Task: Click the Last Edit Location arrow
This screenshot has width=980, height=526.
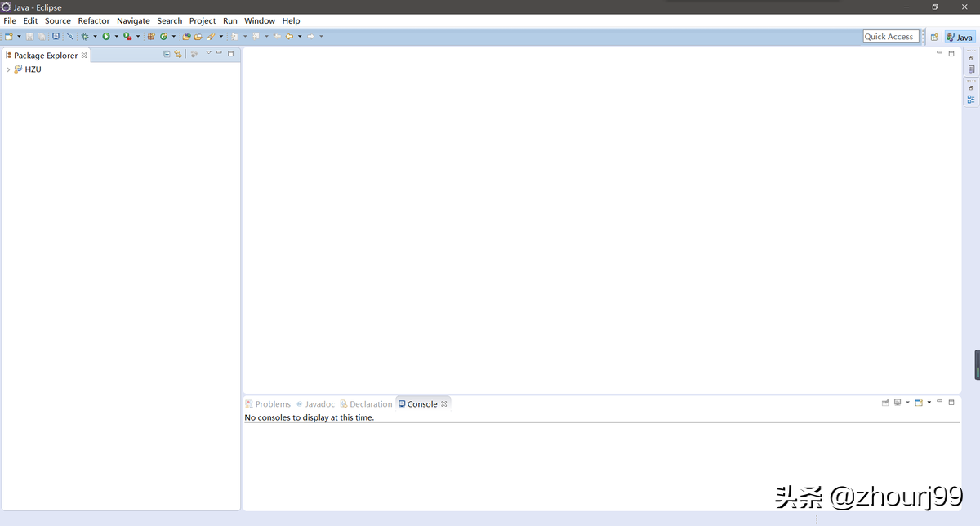Action: click(277, 36)
